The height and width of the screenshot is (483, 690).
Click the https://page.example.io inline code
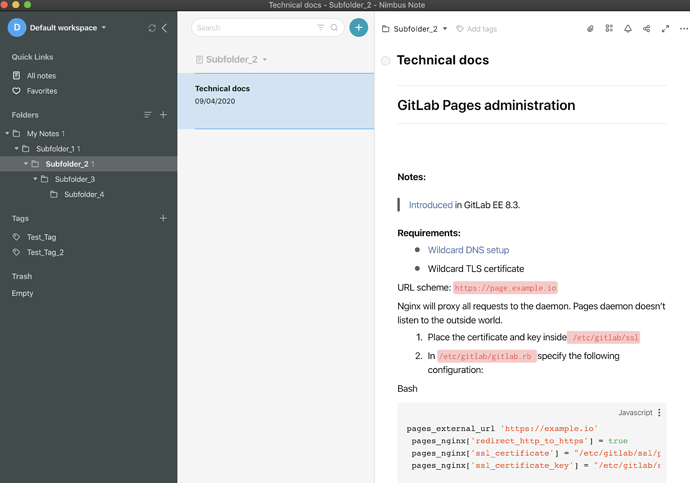(505, 288)
